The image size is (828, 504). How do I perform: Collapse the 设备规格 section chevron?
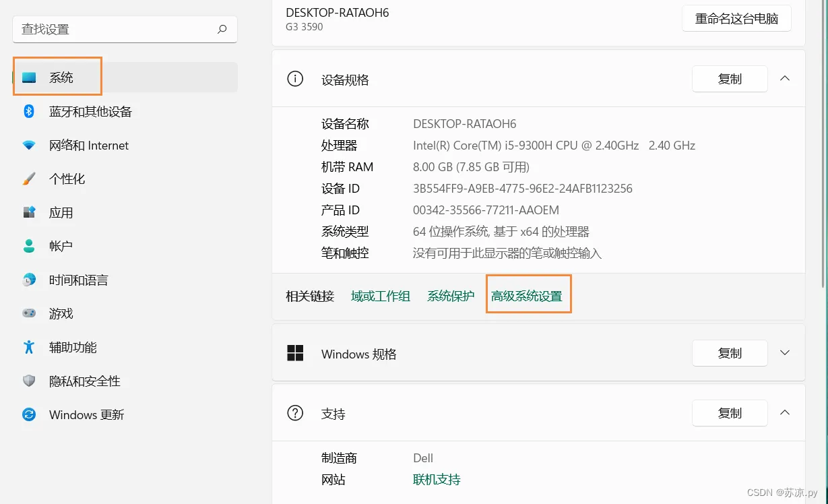[x=784, y=78]
